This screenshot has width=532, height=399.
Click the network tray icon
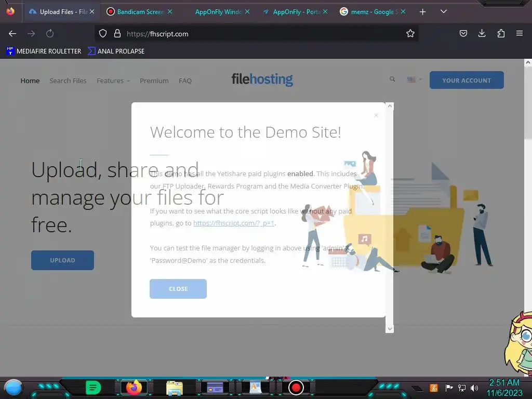(x=462, y=388)
